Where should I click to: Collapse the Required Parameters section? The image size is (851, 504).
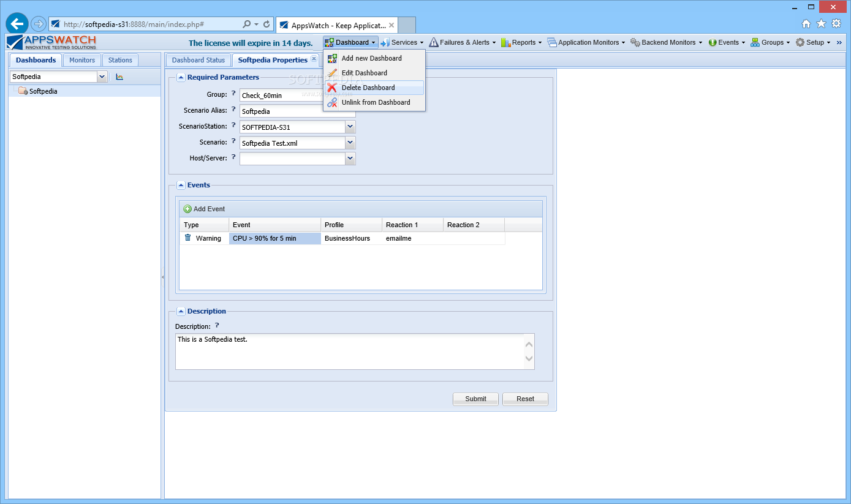click(x=181, y=77)
